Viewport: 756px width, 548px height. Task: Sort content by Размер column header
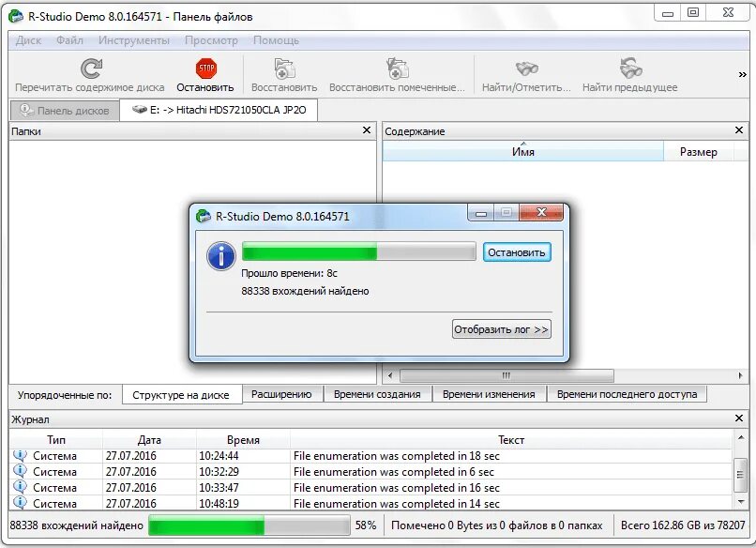pos(698,151)
